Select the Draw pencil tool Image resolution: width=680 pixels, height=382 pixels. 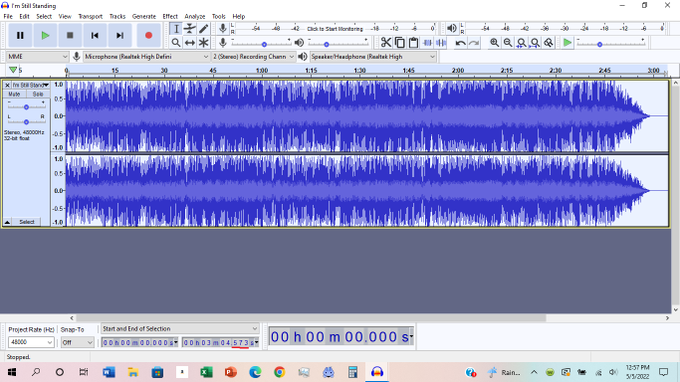tap(203, 29)
